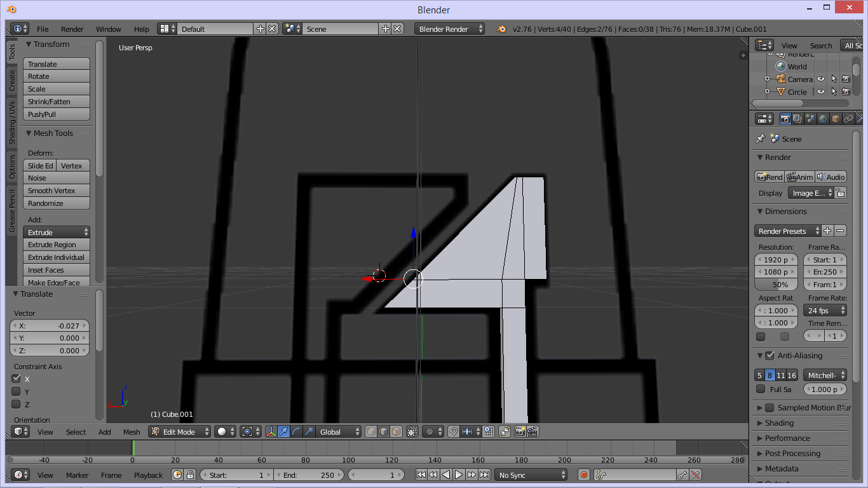Toggle the Anti-Aliasing checkbox
This screenshot has height=488, width=868.
click(x=770, y=355)
